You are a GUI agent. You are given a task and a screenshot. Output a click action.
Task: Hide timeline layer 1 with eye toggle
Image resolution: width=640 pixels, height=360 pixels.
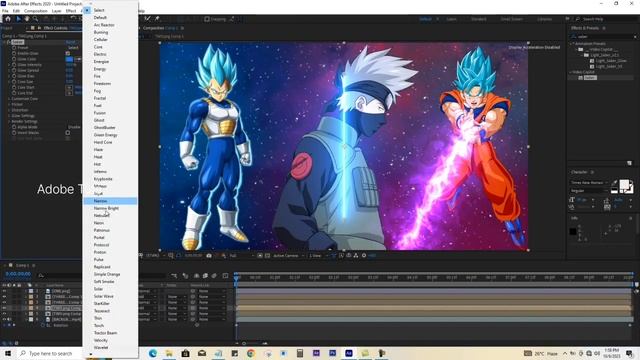coord(4,291)
